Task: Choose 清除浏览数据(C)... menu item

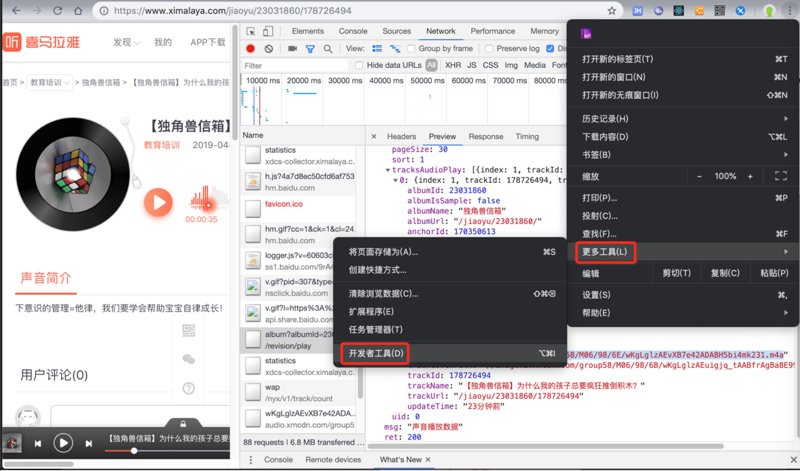Action: click(x=449, y=294)
